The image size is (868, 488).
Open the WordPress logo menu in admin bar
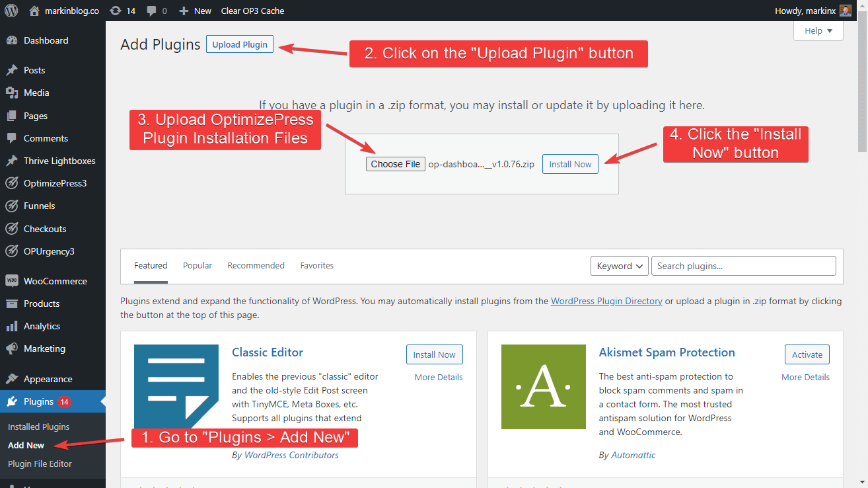coord(11,10)
